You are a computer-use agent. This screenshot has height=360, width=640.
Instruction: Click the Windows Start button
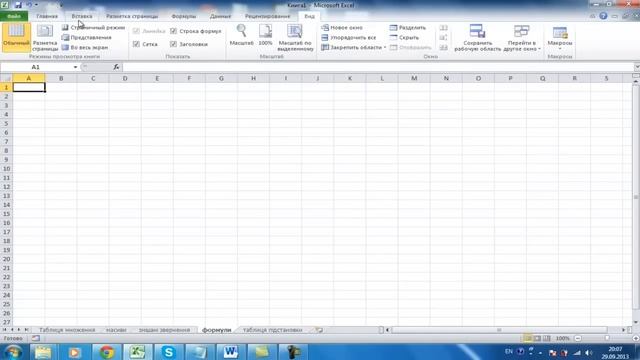click(13, 352)
